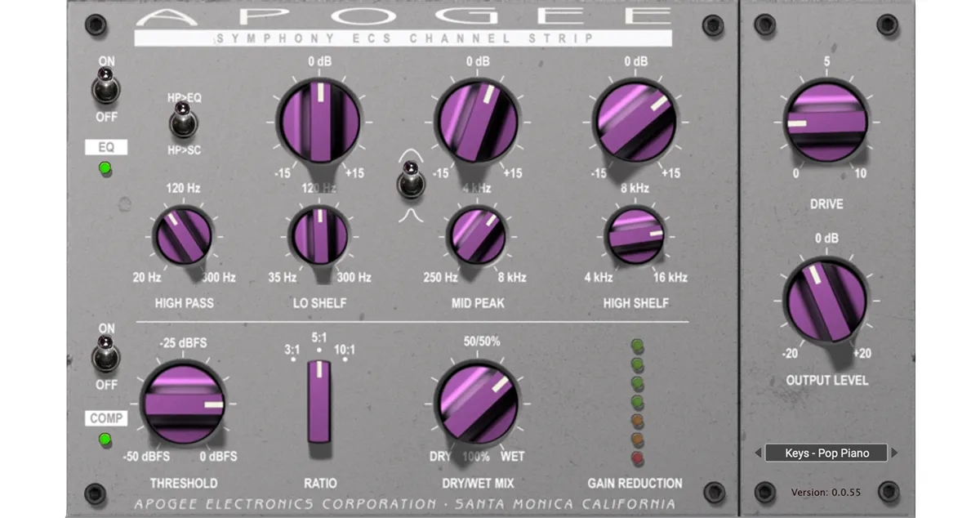Select the 5:1 ratio dot
The height and width of the screenshot is (518, 980).
319,349
